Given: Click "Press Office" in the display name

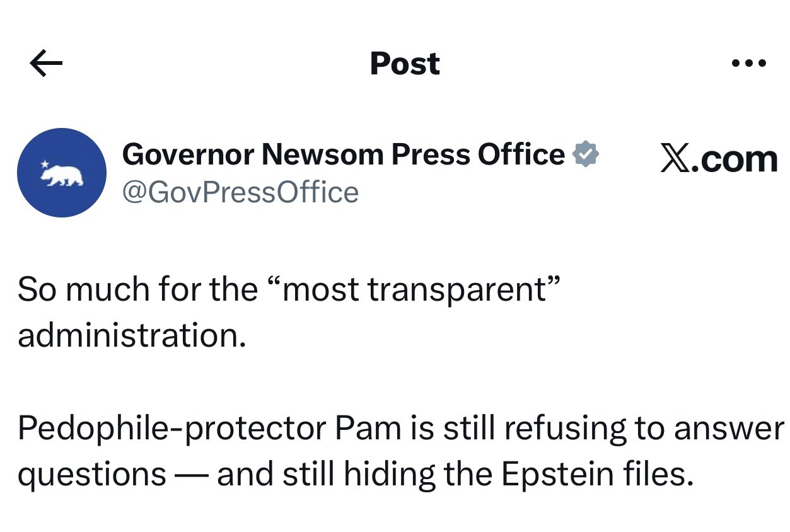Looking at the screenshot, I should 478,154.
